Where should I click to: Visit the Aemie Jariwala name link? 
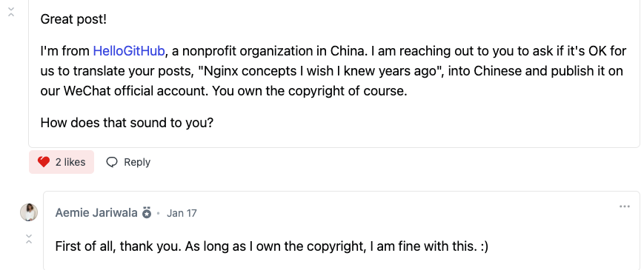coord(96,213)
